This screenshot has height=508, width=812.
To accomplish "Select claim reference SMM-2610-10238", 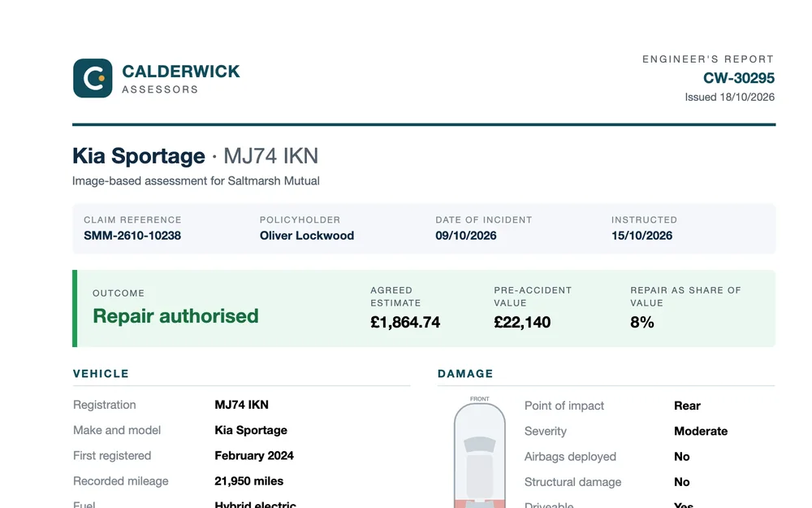I will (132, 236).
